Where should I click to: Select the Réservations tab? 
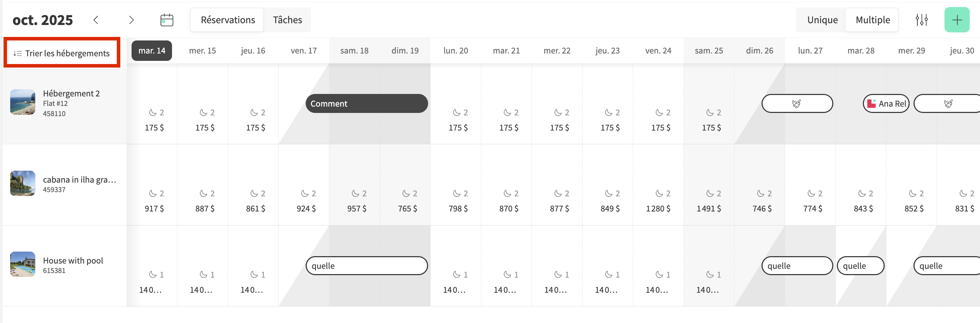coord(228,20)
